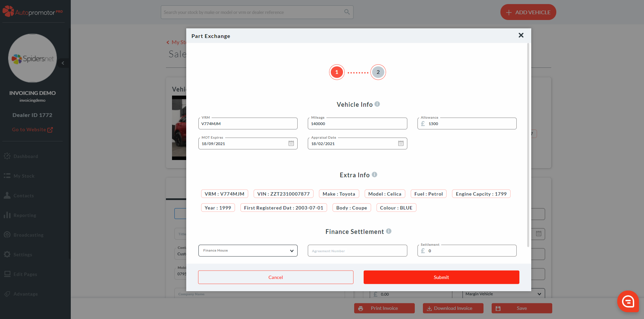The width and height of the screenshot is (644, 319).
Task: Click the search magnifier icon
Action: click(347, 12)
